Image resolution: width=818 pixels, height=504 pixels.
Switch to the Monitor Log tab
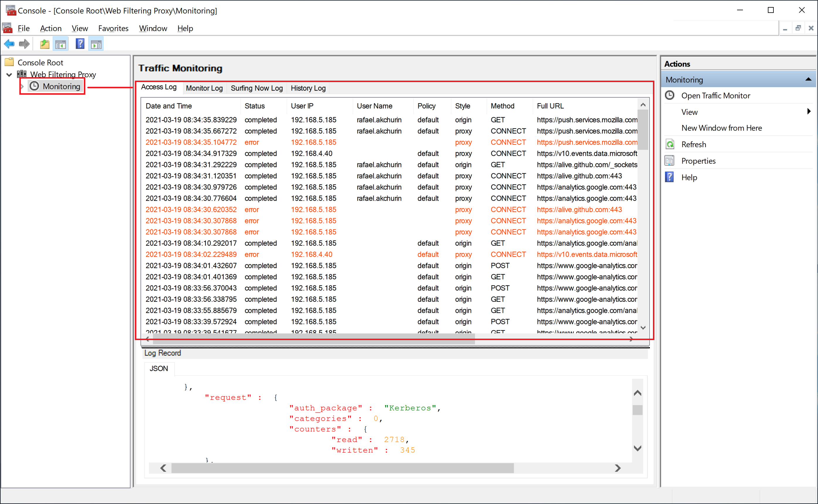(x=204, y=88)
